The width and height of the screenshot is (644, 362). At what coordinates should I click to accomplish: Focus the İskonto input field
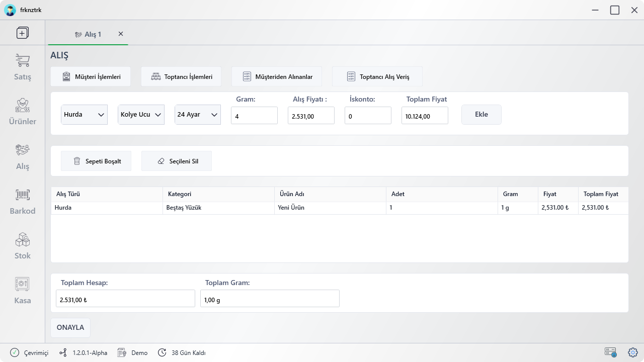pos(368,116)
